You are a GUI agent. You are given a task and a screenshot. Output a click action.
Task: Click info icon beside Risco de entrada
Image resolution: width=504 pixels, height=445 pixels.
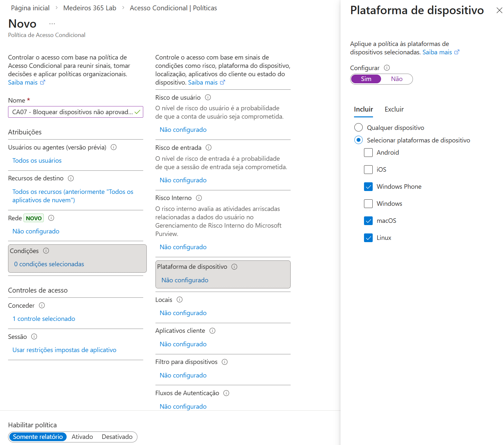[x=209, y=148]
